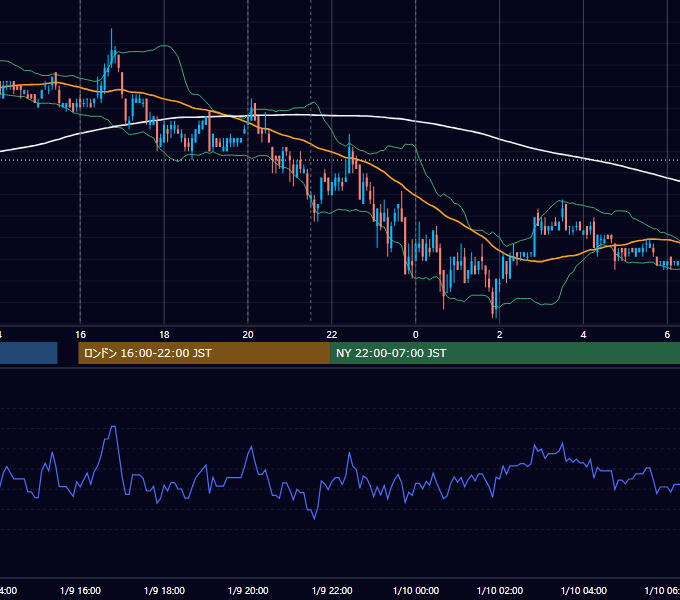
Task: Click hour label 20 on upper axis
Action: [x=248, y=335]
